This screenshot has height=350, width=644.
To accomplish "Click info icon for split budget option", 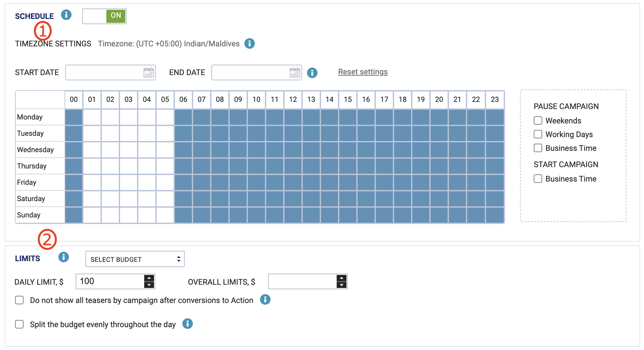I will [188, 324].
